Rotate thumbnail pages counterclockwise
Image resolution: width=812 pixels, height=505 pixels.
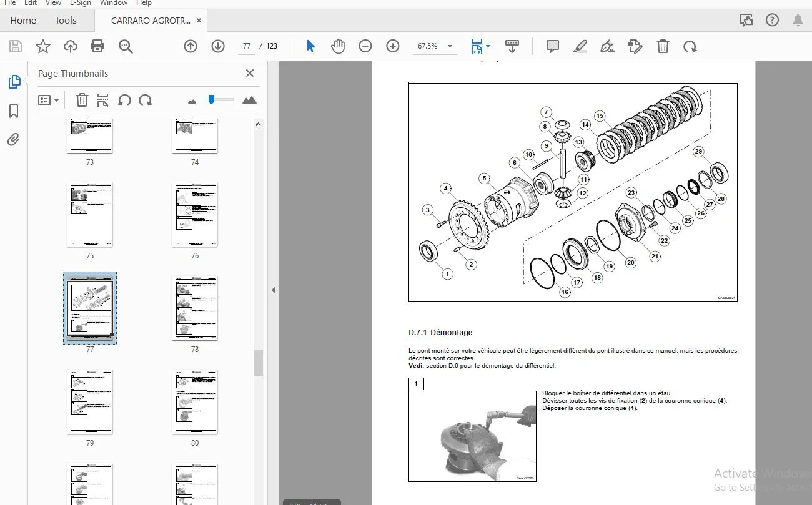point(124,100)
